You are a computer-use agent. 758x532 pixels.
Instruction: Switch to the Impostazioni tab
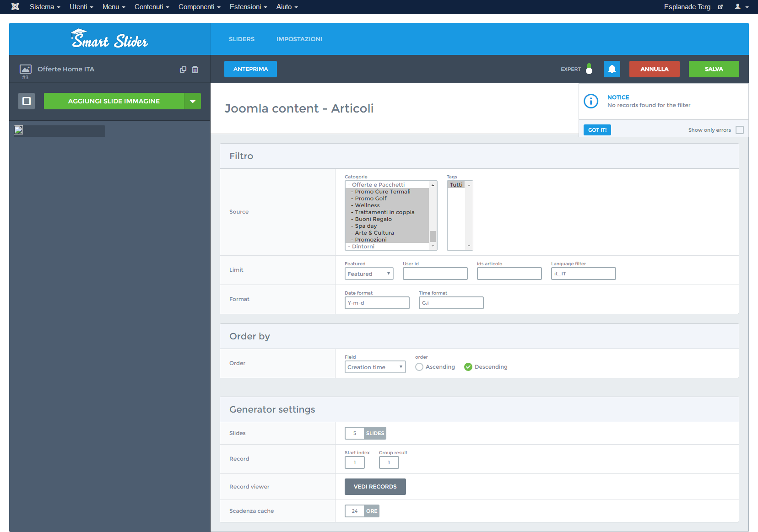pos(299,39)
